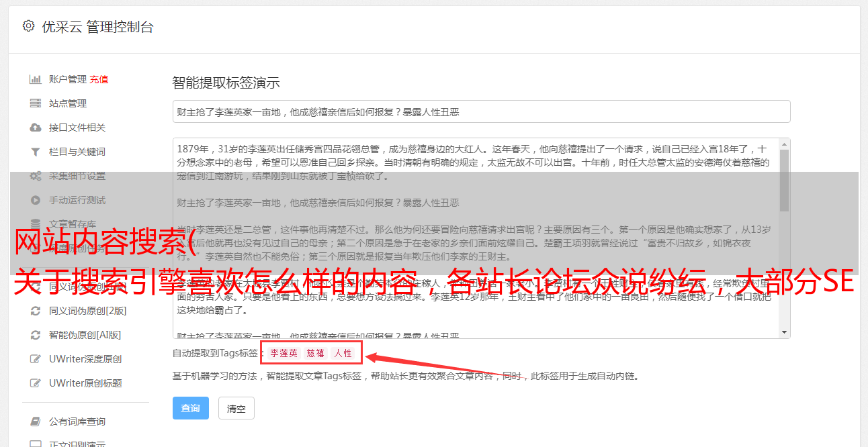Click the bar chart icon for 账户管理
The image size is (868, 447).
click(36, 79)
